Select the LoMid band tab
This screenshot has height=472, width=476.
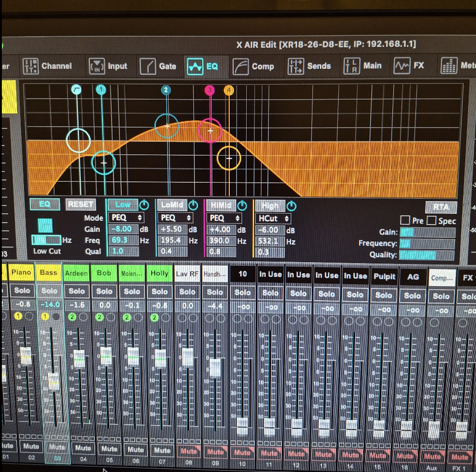[x=172, y=205]
